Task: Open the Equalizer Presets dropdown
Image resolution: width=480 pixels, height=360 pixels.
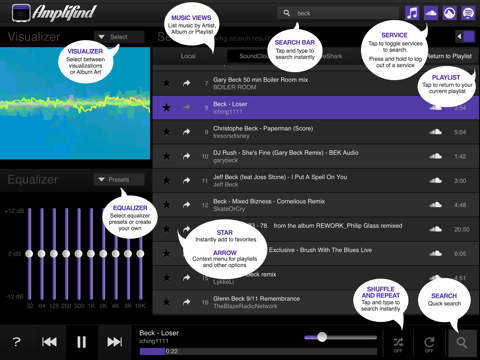Action: coord(119,179)
